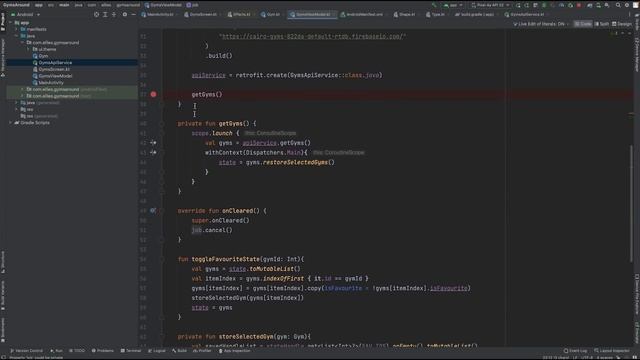Open the Profiler tool window

[x=202, y=351]
